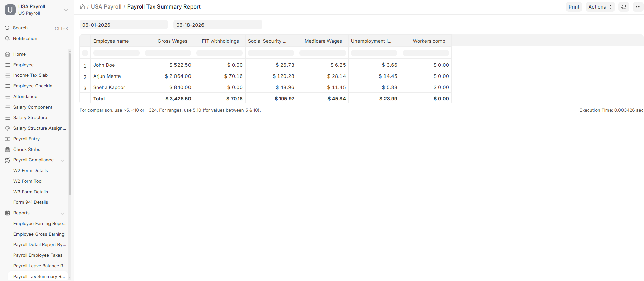Open the USA Payroll breadcrumb link
Image resolution: width=644 pixels, height=281 pixels.
106,7
